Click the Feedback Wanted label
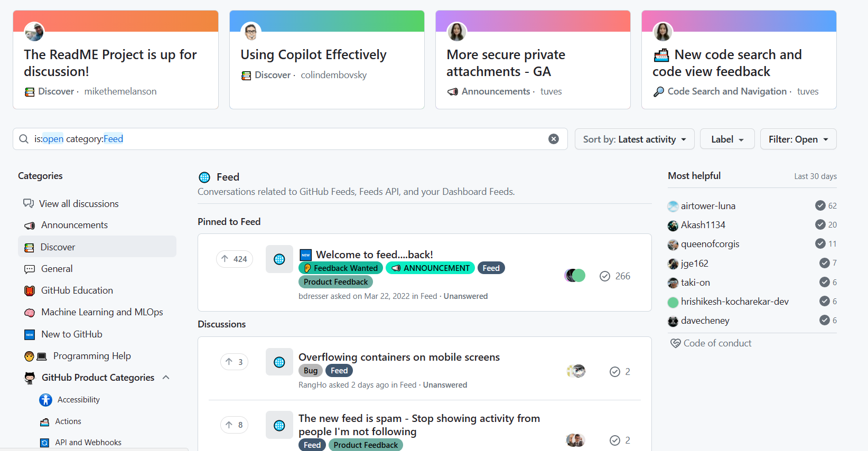868x451 pixels. coord(340,268)
